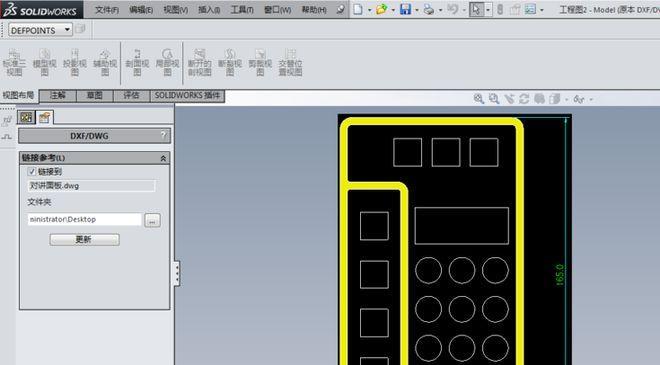660x365 pixels.
Task: Click the Rotate view icon in view toolbar
Action: (x=524, y=99)
